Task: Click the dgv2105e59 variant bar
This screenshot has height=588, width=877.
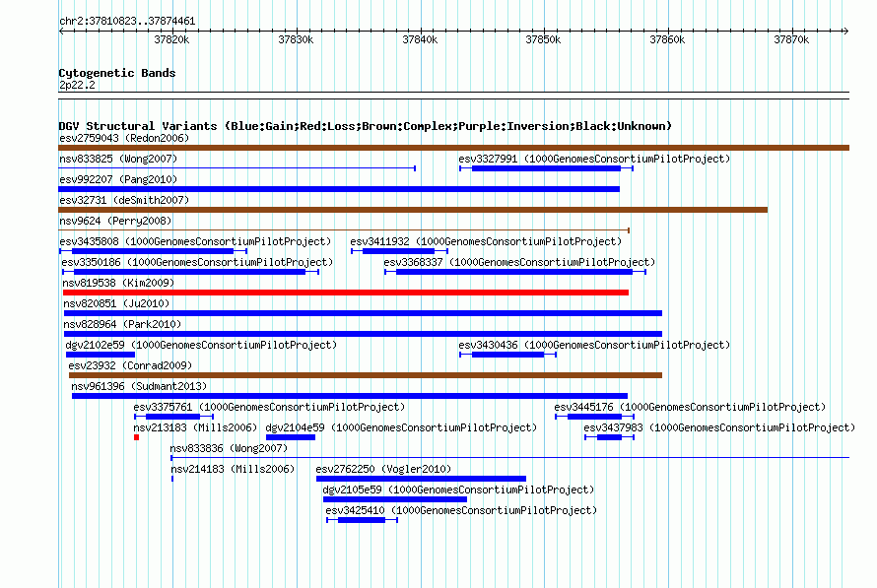Action: pyautogui.click(x=395, y=499)
